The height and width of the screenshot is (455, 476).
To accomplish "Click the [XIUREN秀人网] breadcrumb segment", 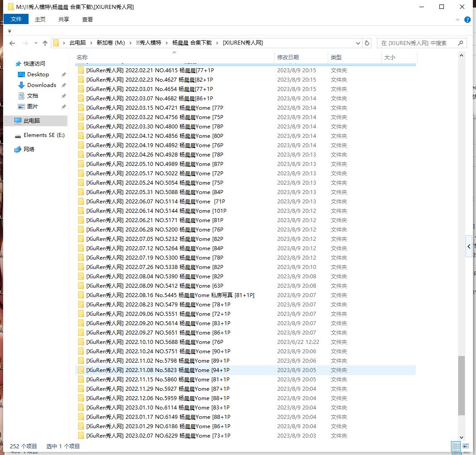I will (243, 43).
